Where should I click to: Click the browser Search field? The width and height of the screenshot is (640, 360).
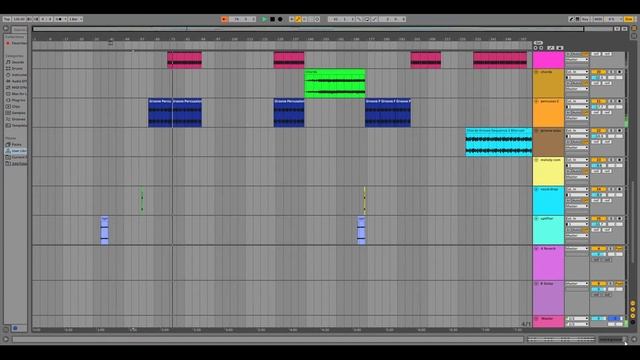(x=19, y=29)
